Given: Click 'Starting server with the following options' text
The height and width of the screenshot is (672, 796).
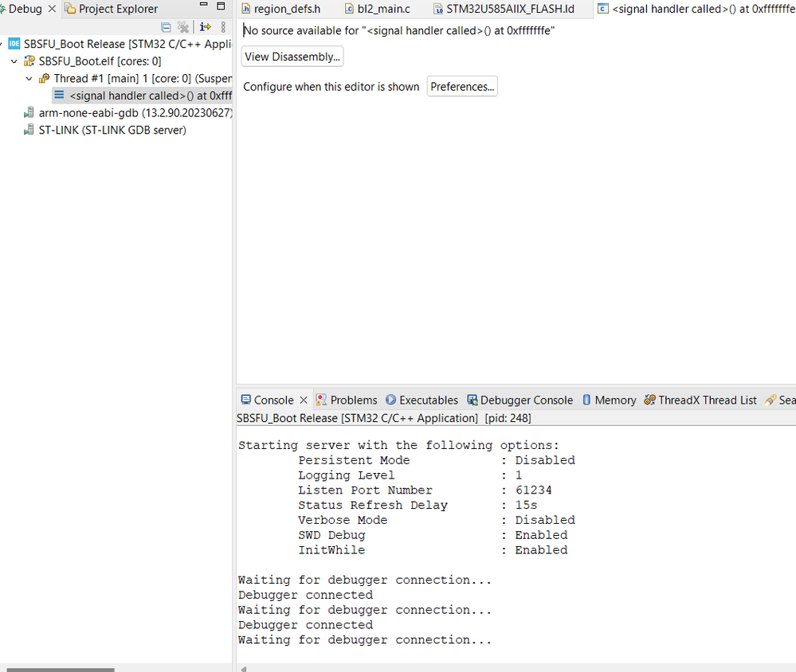Looking at the screenshot, I should point(398,445).
